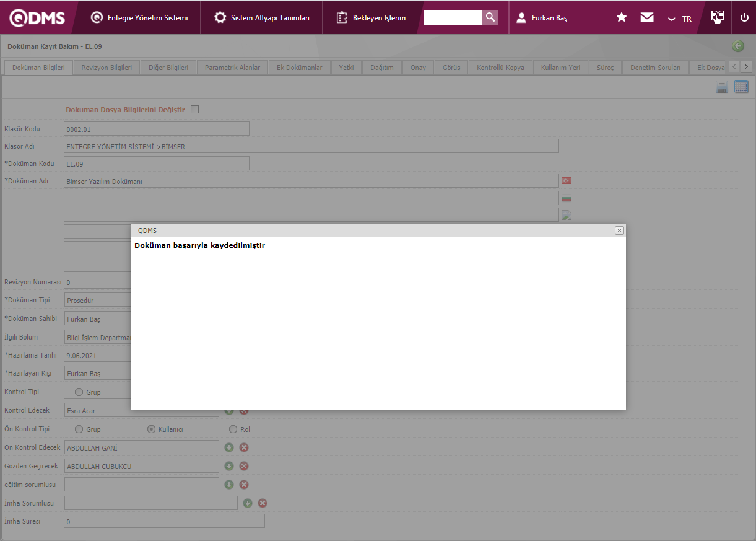Viewport: 756px width, 541px height.
Task: Click the save disk icon
Action: (x=721, y=87)
